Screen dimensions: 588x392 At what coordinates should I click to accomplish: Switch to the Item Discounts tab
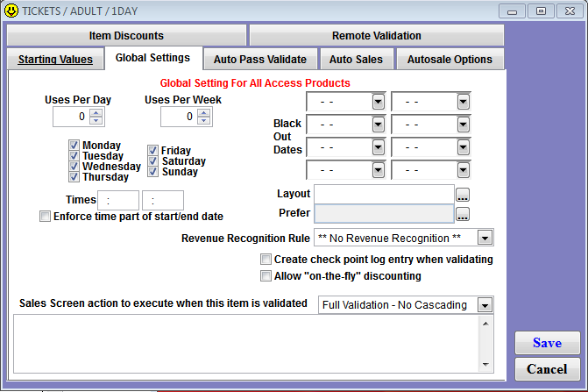point(126,36)
